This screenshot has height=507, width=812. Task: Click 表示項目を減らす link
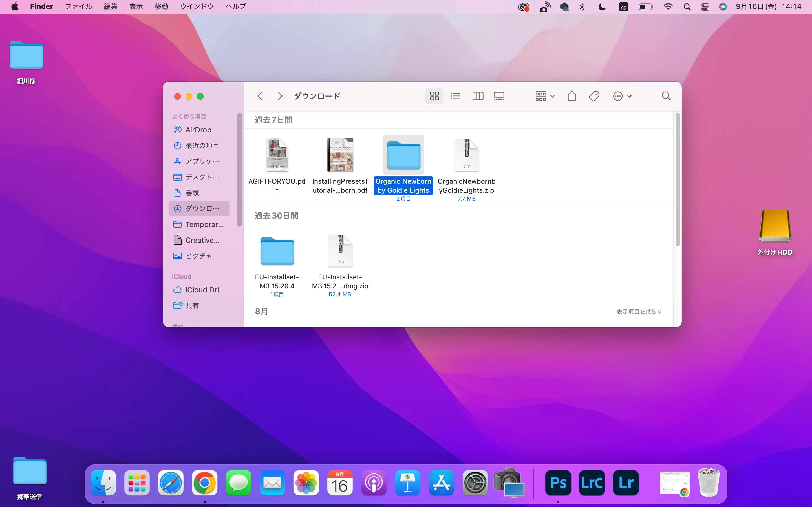click(x=639, y=312)
